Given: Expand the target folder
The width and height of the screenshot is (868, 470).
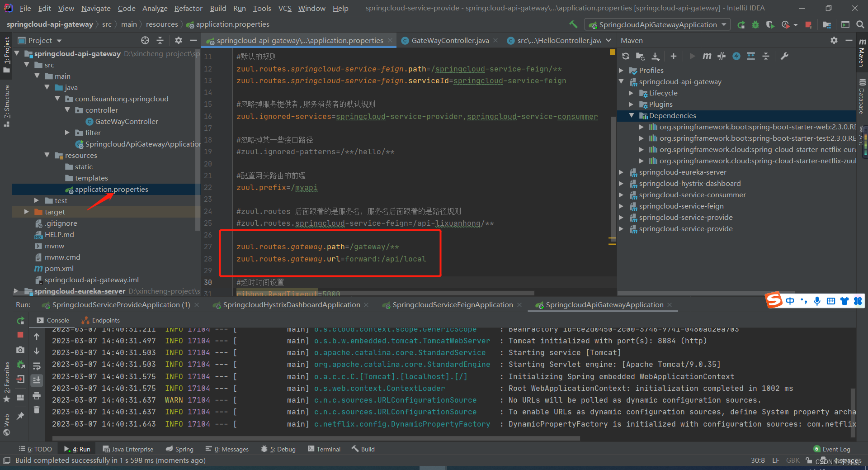Looking at the screenshot, I should (27, 212).
